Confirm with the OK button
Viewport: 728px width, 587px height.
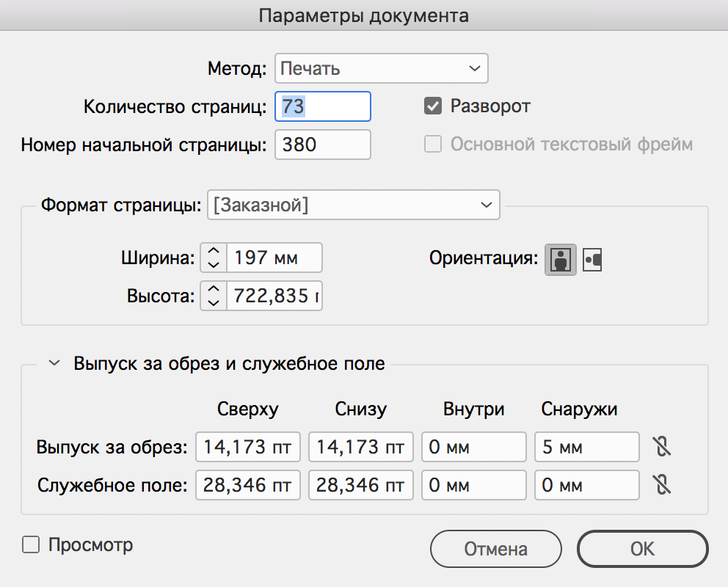pos(642,549)
